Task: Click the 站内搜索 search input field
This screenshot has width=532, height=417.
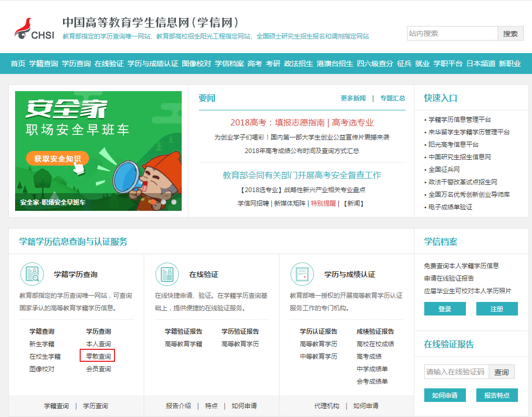Action: [452, 33]
